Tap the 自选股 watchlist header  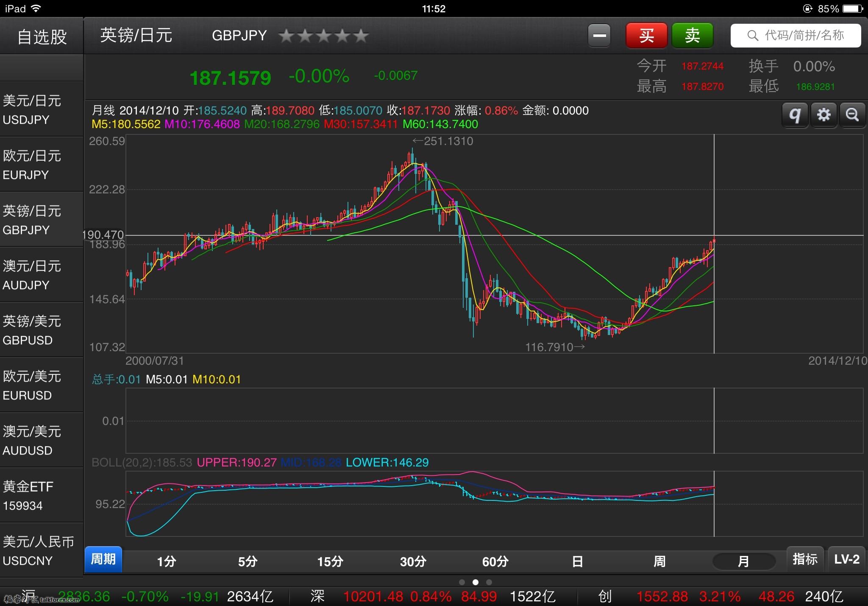(42, 36)
